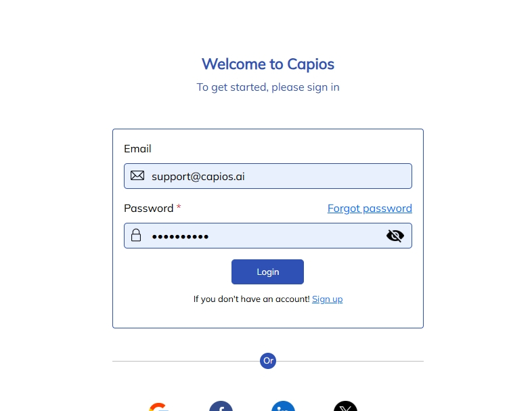This screenshot has width=532, height=411.
Task: Focus the Password field with masked dots
Action: point(268,236)
